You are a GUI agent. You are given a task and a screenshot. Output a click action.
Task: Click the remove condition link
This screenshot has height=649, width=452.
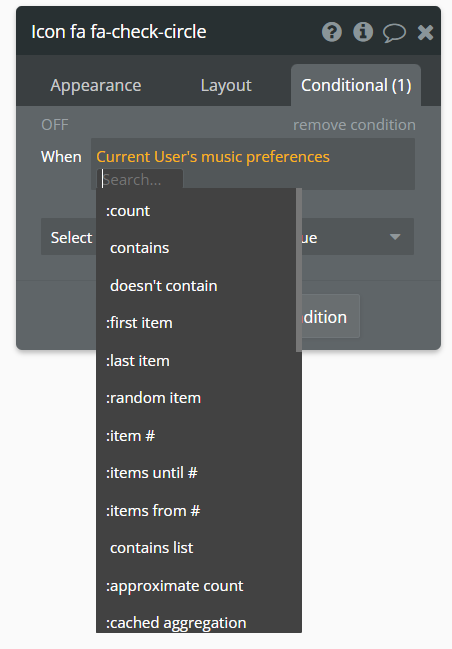(x=354, y=125)
